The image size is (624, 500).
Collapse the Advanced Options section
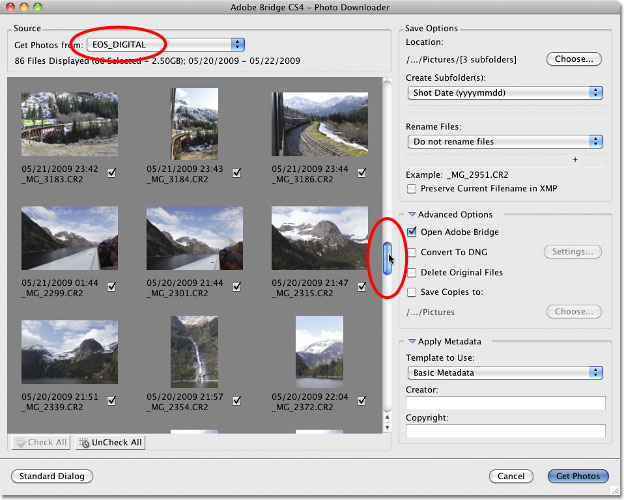click(412, 215)
